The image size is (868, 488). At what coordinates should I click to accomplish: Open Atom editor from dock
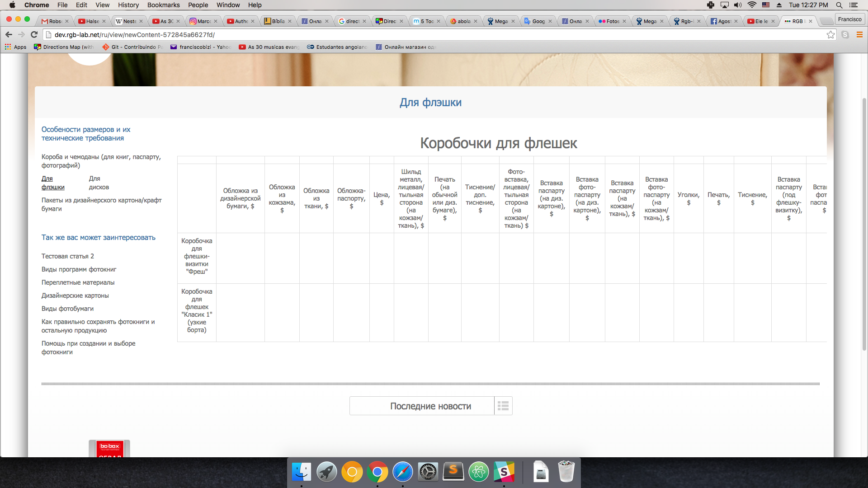tap(478, 472)
